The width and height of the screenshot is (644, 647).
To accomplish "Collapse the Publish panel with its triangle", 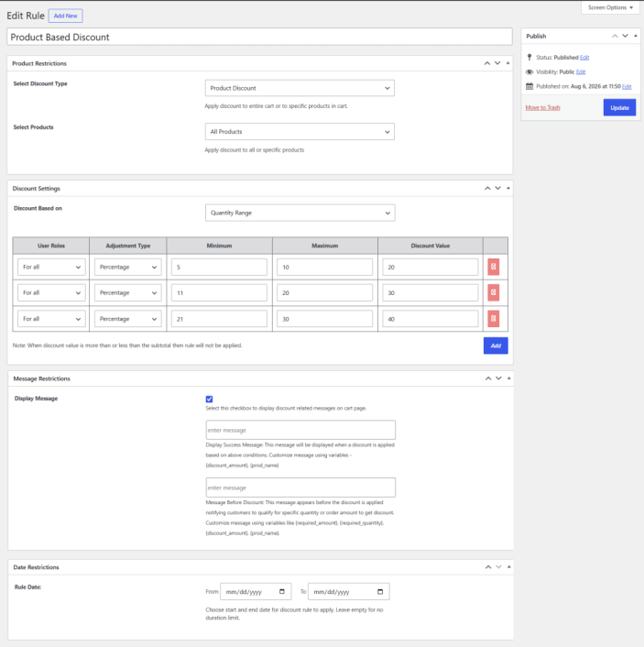I will pos(636,36).
